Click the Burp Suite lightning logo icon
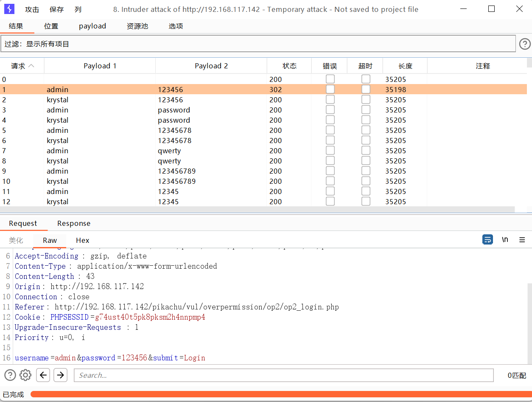Viewport: 532px width, 402px height. 9,9
